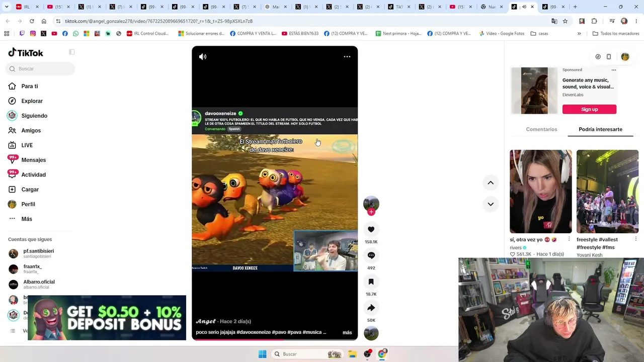Open options for 'sí, otra vez yo' video
The height and width of the screenshot is (362, 644).
click(x=569, y=239)
